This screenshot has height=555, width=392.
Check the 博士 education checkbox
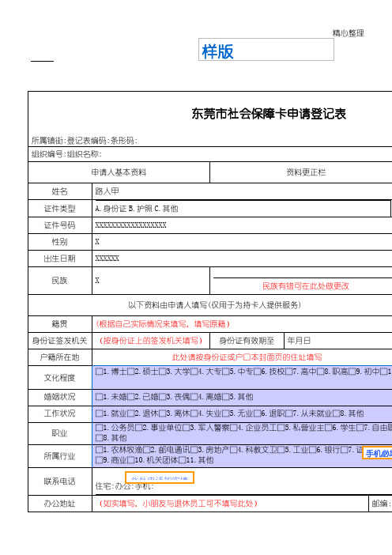pos(99,372)
